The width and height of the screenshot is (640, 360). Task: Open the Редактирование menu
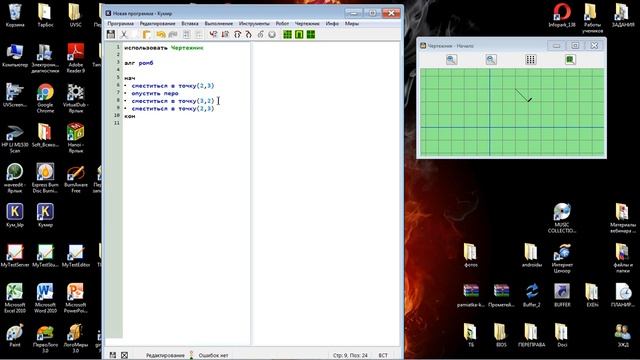(157, 24)
